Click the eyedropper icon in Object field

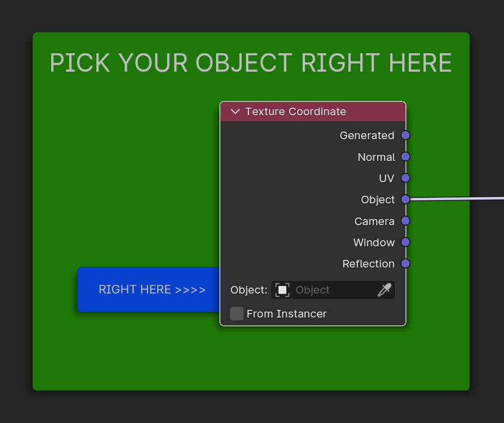[384, 290]
